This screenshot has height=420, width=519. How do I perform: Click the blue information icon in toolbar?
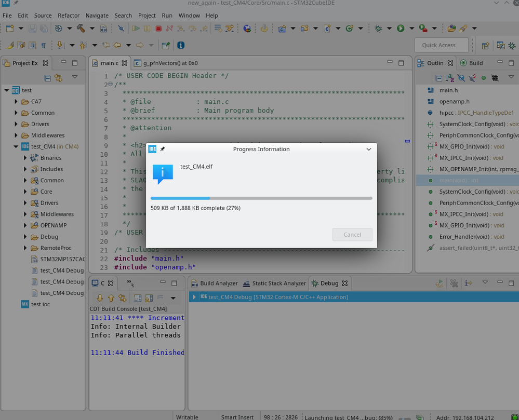[181, 45]
